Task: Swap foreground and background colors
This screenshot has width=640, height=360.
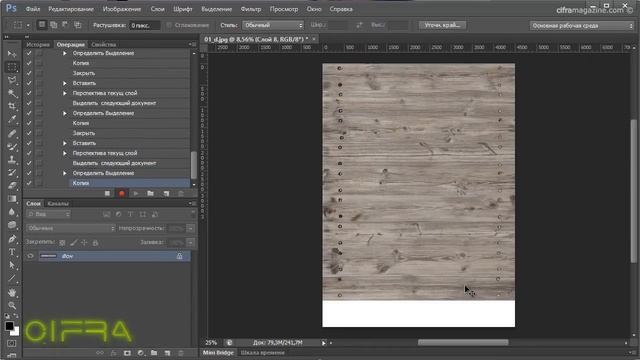Action: (x=16, y=316)
